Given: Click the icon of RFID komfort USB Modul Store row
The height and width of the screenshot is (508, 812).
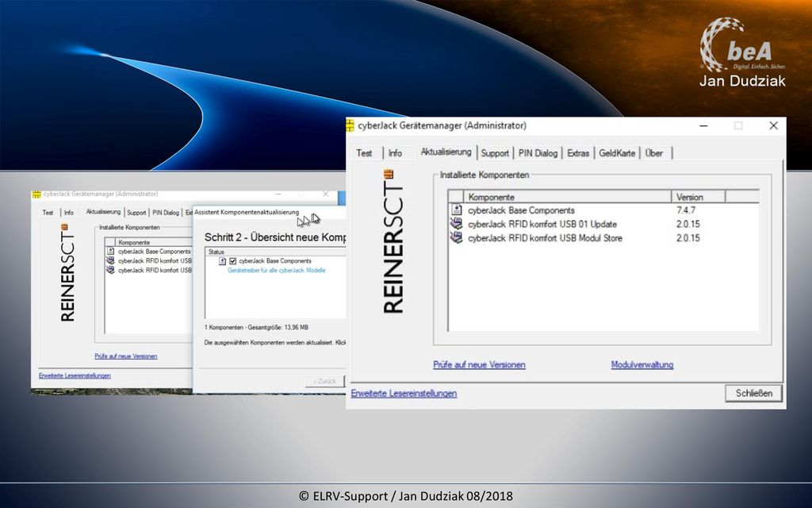Looking at the screenshot, I should point(456,238).
